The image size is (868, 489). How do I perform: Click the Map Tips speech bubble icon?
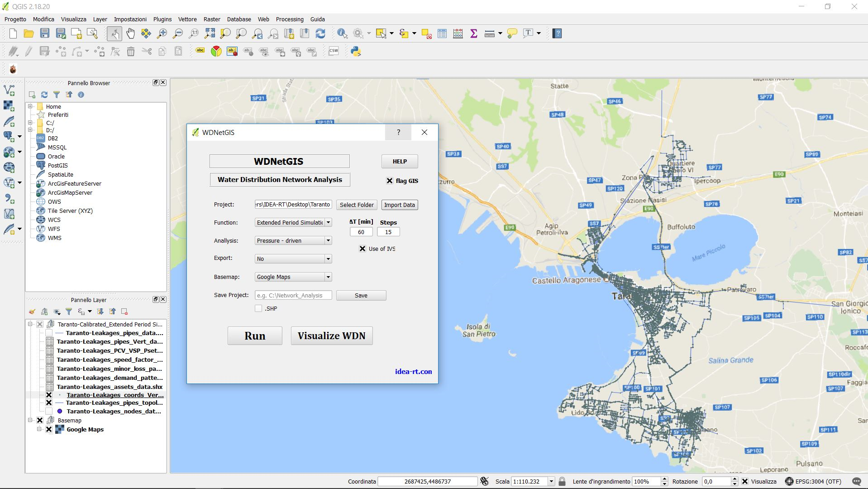click(512, 33)
